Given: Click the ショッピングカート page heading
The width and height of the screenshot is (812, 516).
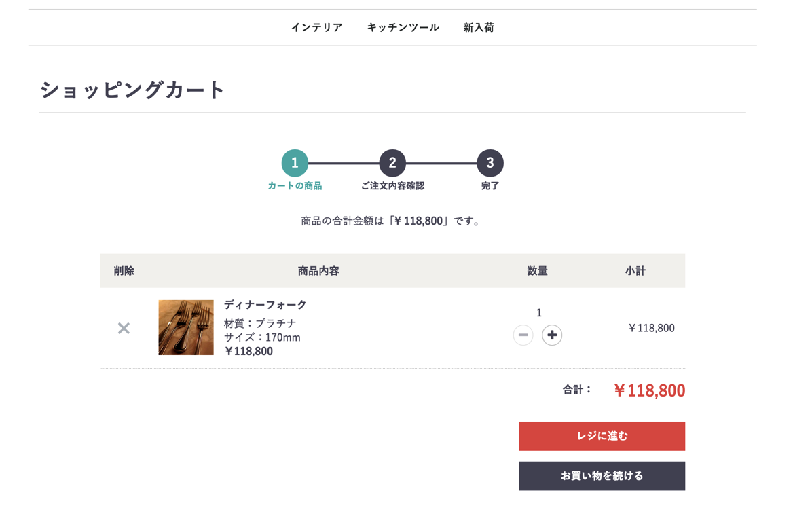Looking at the screenshot, I should [x=133, y=88].
